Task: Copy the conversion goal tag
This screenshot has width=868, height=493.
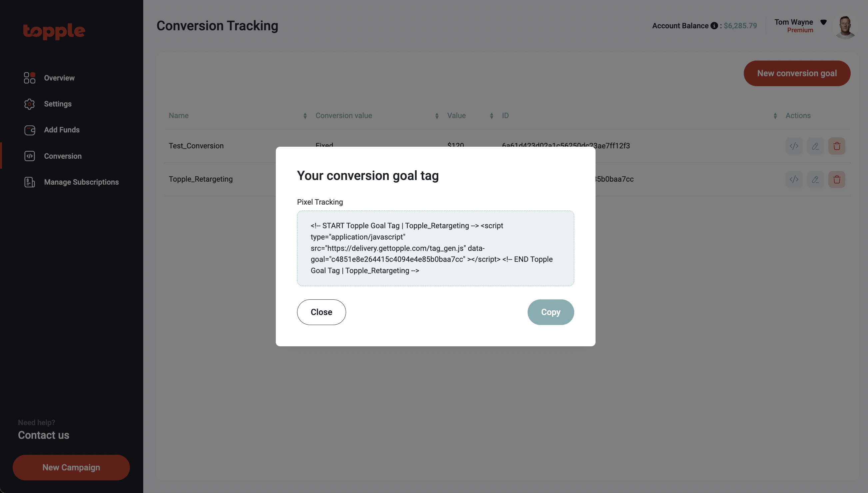Action: click(x=551, y=312)
